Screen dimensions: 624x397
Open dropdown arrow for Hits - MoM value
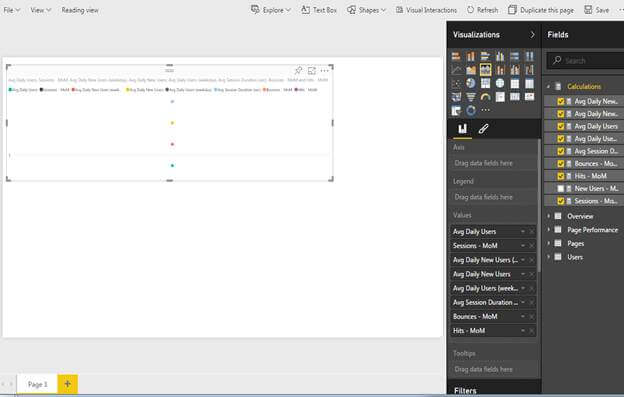click(x=523, y=331)
